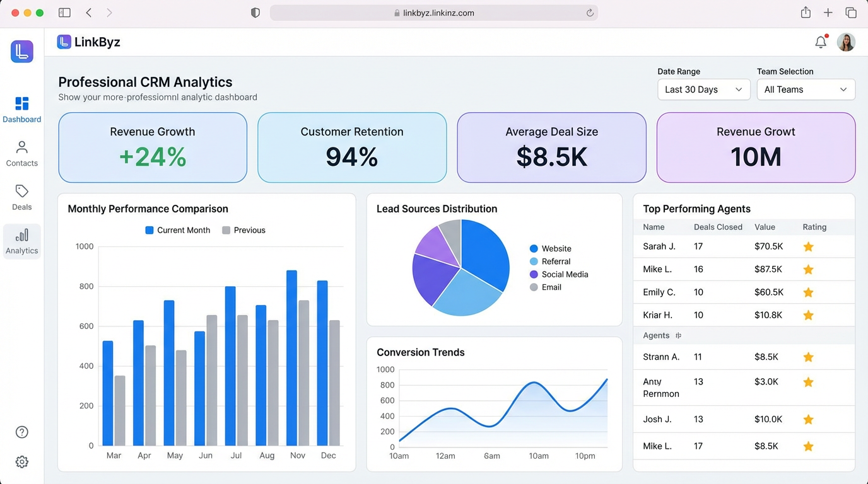Toggle the Previous legend entry
868x484 pixels.
coord(243,230)
